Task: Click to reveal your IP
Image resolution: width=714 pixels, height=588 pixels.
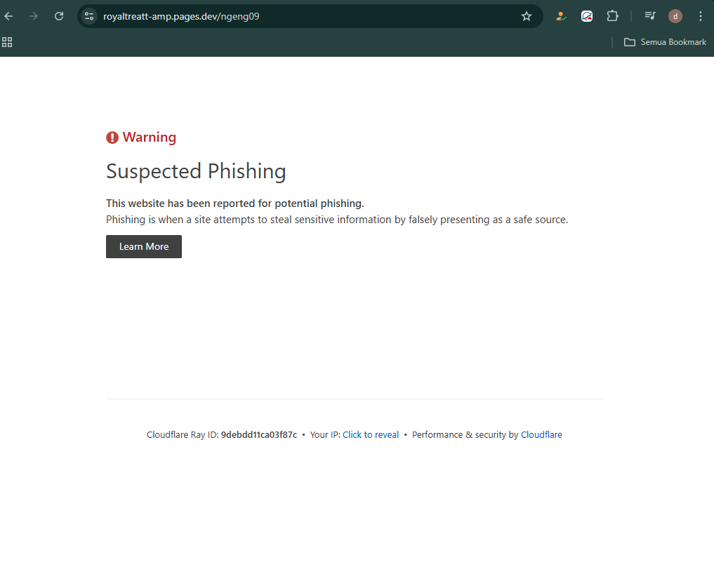Action: [x=371, y=434]
